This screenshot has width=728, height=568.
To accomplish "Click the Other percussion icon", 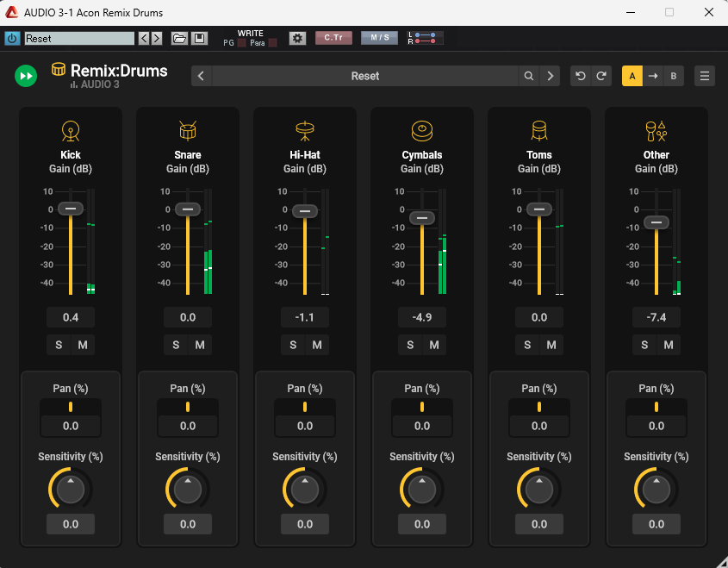I will pyautogui.click(x=656, y=131).
